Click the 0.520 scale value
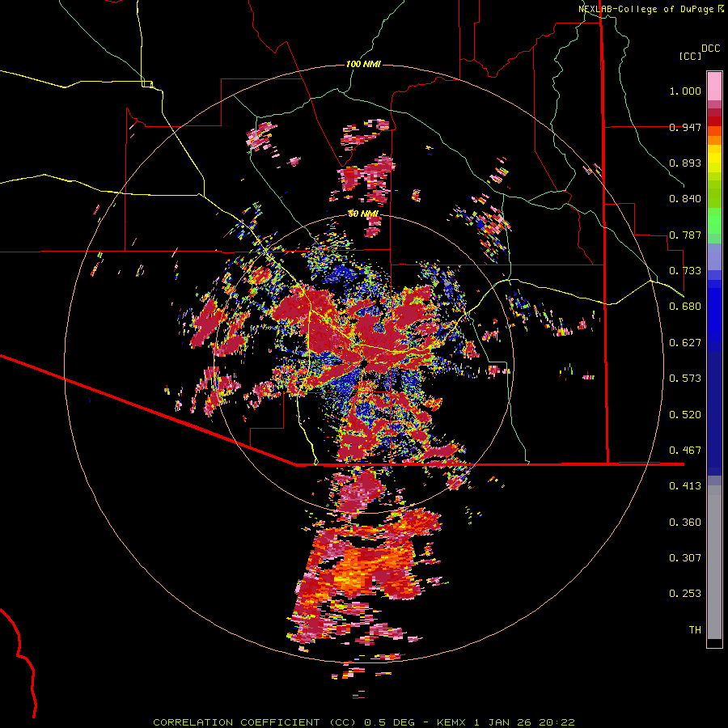The width and height of the screenshot is (728, 728). click(x=685, y=415)
